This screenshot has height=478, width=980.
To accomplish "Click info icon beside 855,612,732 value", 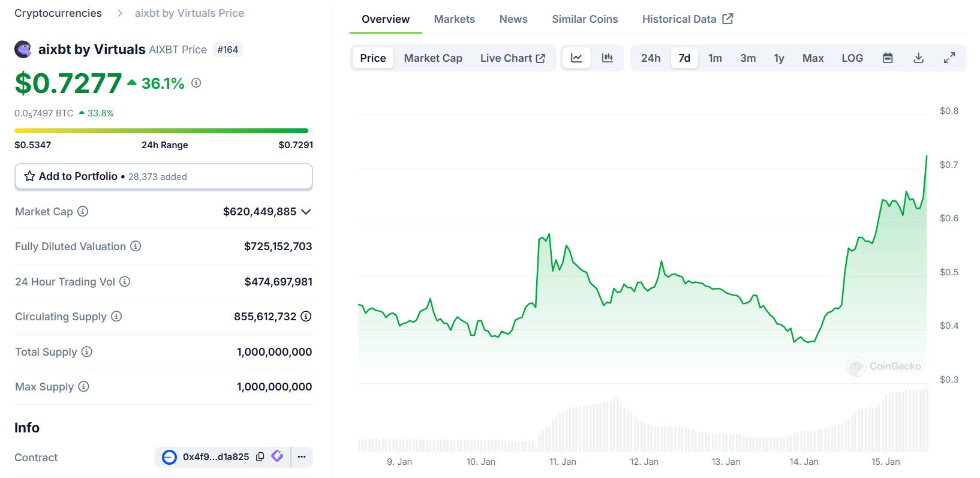I will click(x=306, y=316).
